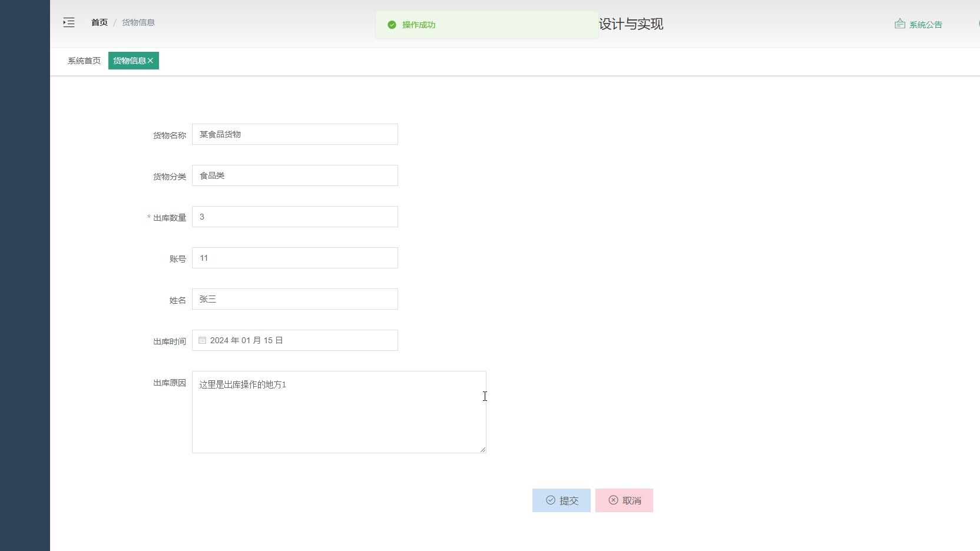This screenshot has height=551, width=980.
Task: Click the 出库数量 label
Action: (x=170, y=218)
